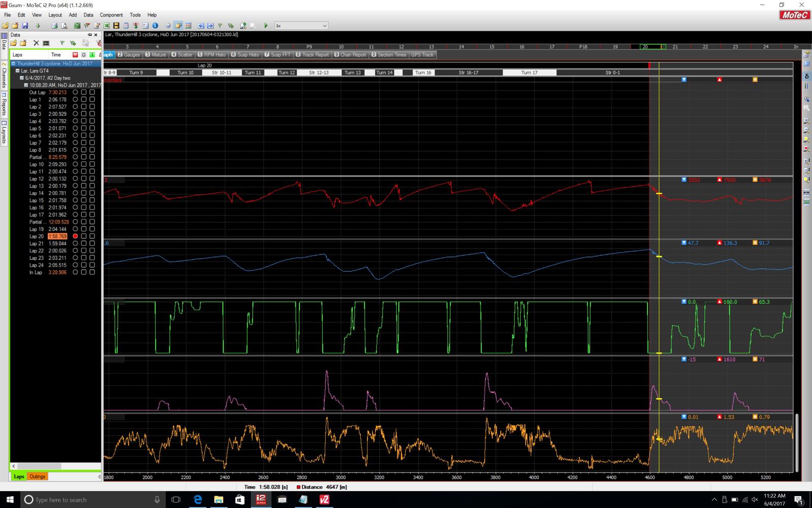
Task: Click the red zoom to lap icon
Action: tap(806, 148)
